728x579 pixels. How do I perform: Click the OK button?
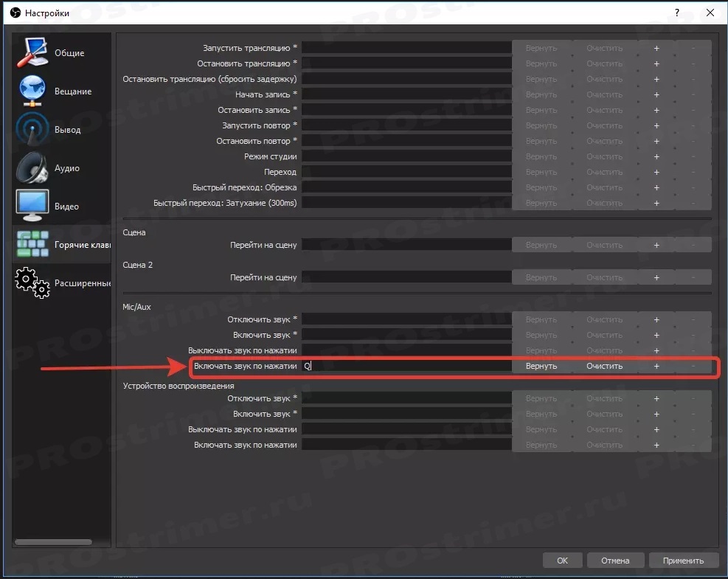[562, 561]
